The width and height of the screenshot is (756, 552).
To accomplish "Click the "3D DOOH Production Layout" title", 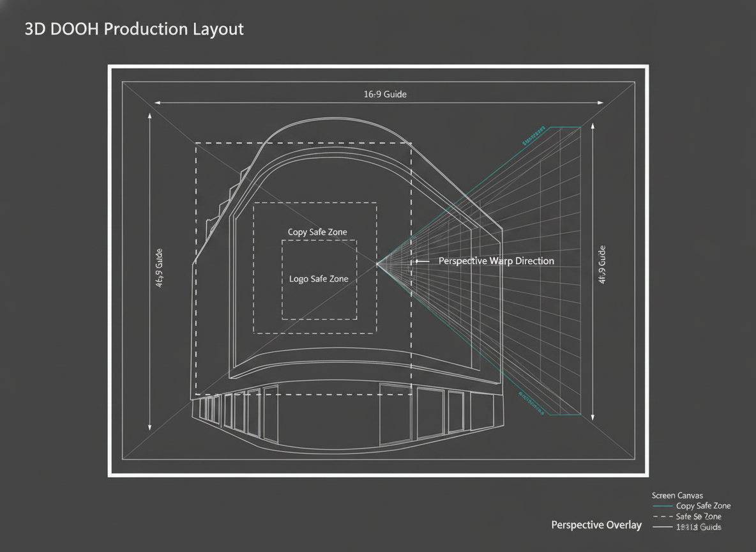I will tap(134, 29).
